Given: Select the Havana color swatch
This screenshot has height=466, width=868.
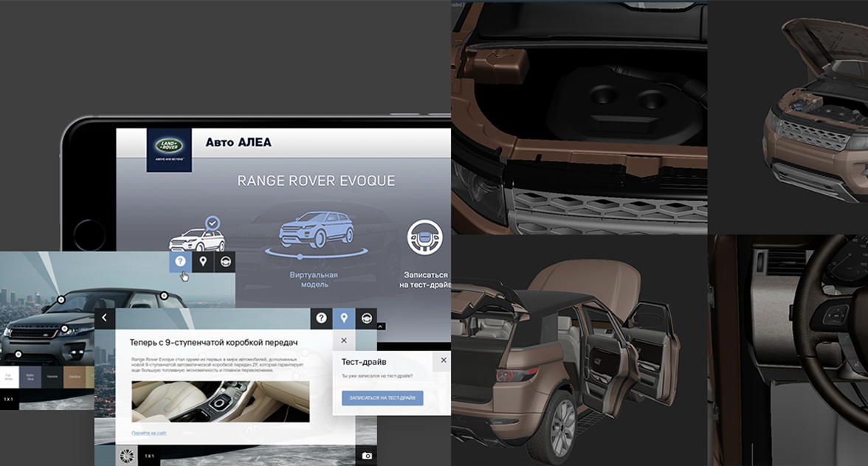Looking at the screenshot, I should 52,377.
